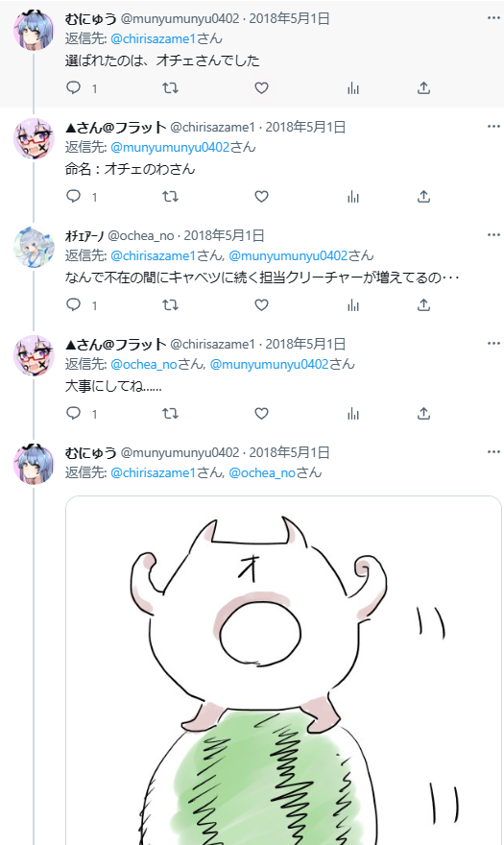Share the 選ばれたのは tweet
Image resolution: width=504 pixels, height=845 pixels.
[423, 87]
